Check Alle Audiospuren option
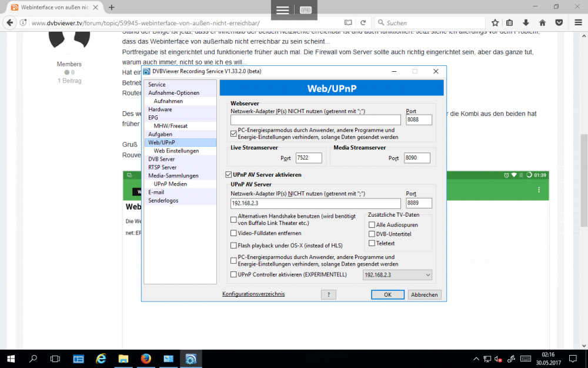Screen dimensions: 588x368 pyautogui.click(x=372, y=224)
